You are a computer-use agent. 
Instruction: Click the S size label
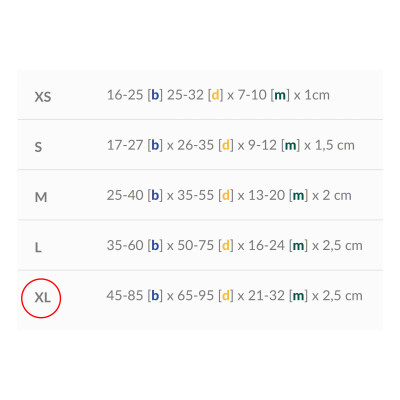(x=38, y=147)
